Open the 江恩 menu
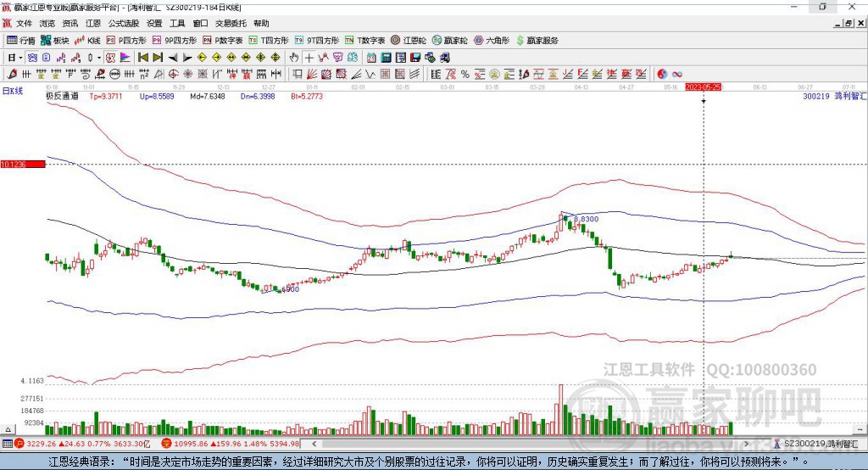The image size is (868, 470). click(x=93, y=23)
